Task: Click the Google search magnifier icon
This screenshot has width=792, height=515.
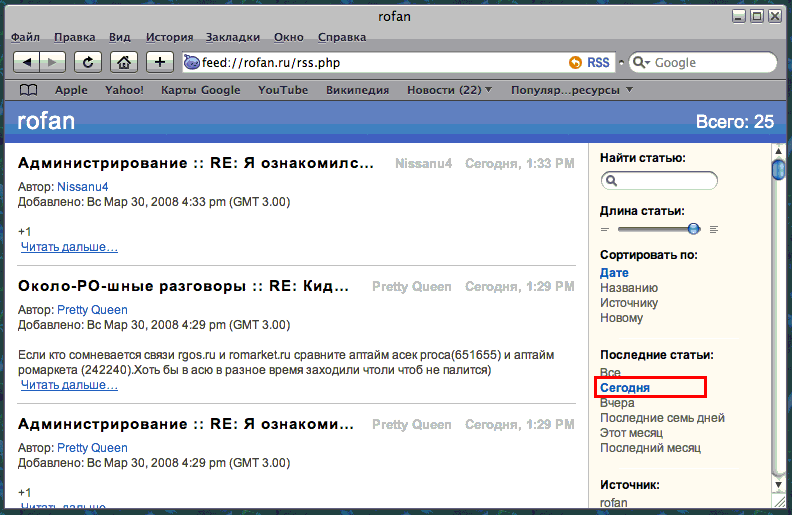Action: click(x=640, y=63)
